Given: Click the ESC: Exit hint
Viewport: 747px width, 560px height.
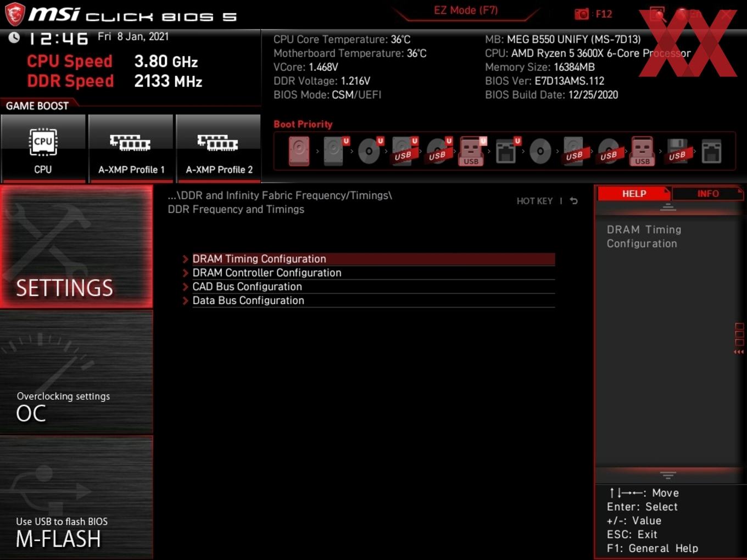Looking at the screenshot, I should pyautogui.click(x=632, y=535).
